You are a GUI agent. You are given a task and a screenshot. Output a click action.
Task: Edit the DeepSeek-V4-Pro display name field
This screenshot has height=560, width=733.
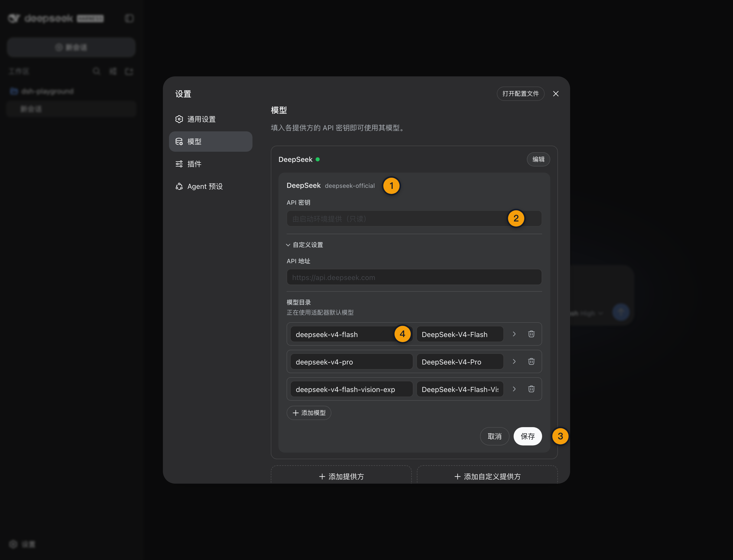click(460, 362)
